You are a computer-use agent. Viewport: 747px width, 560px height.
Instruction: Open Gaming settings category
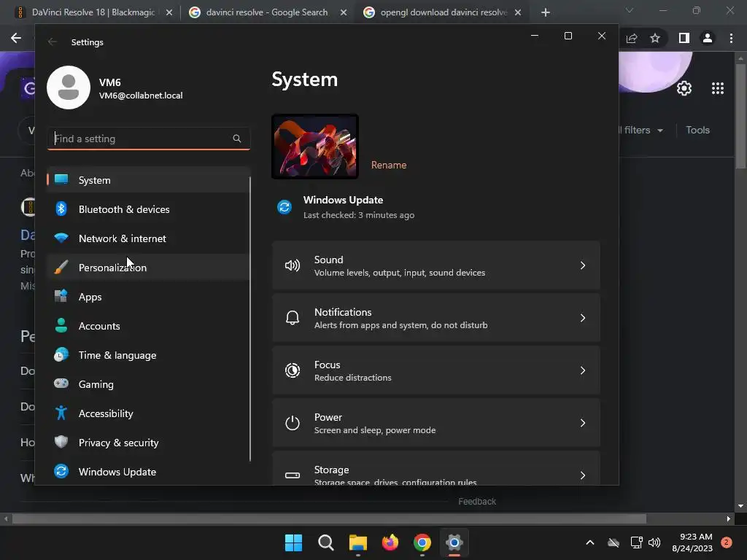(148, 384)
